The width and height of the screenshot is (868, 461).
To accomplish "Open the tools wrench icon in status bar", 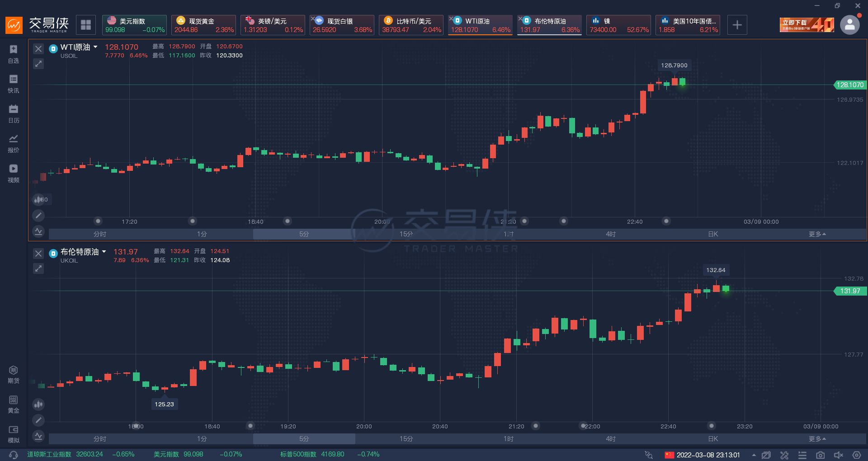I will click(x=784, y=455).
